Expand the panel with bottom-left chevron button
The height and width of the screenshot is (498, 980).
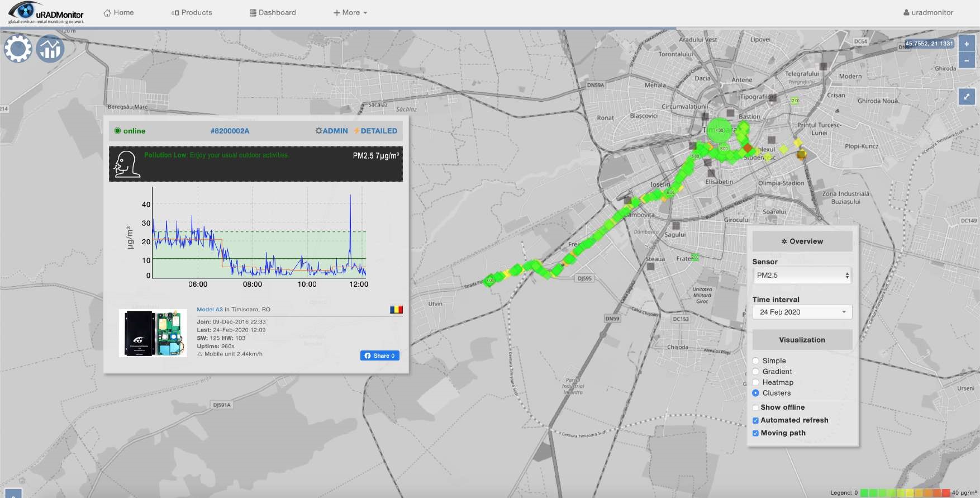(x=13, y=494)
